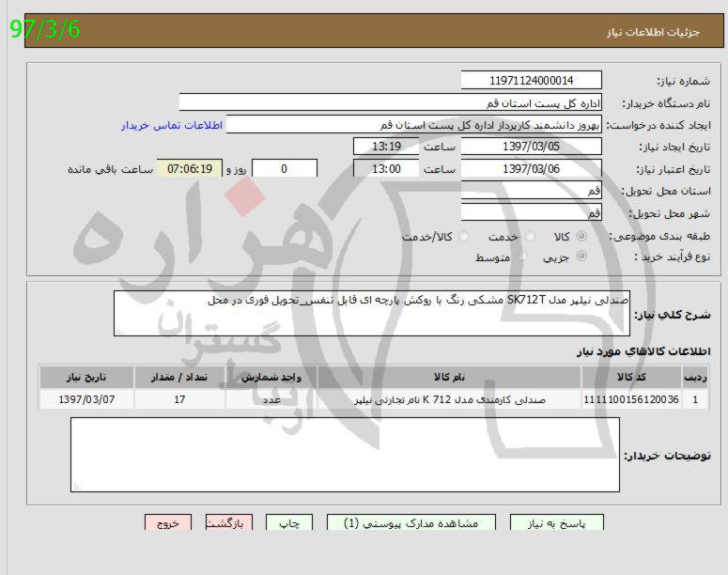Choose the کالا/خدمت radio option

pos(465,237)
